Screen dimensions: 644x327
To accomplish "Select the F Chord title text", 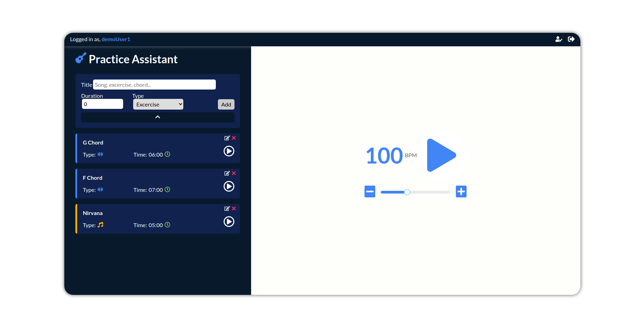I will 93,178.
